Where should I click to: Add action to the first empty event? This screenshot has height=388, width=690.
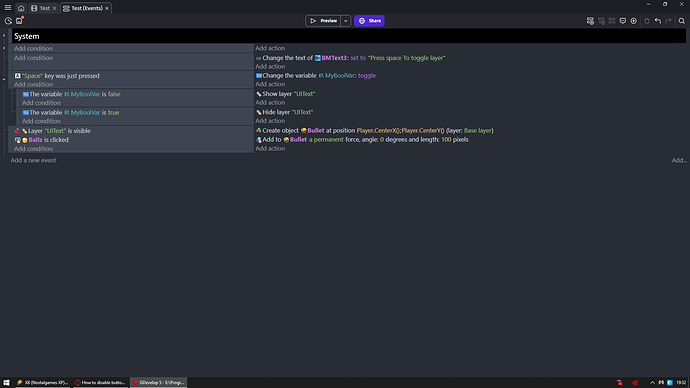[270, 48]
